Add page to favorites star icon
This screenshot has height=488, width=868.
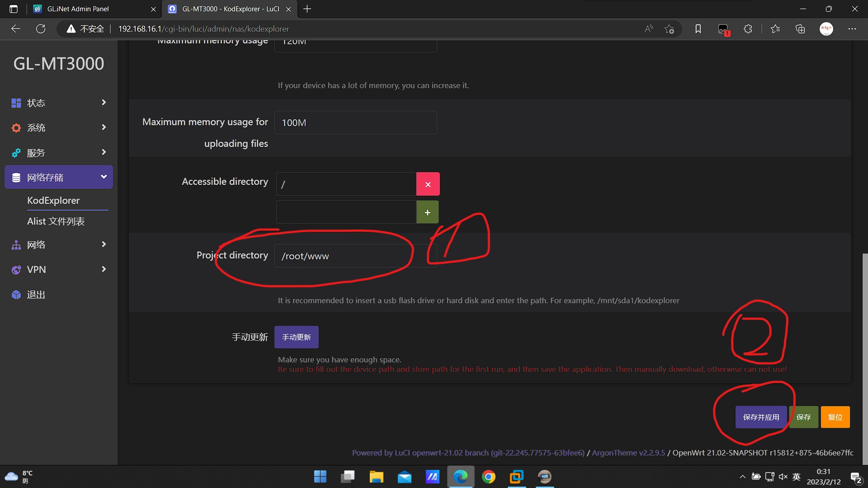click(669, 29)
